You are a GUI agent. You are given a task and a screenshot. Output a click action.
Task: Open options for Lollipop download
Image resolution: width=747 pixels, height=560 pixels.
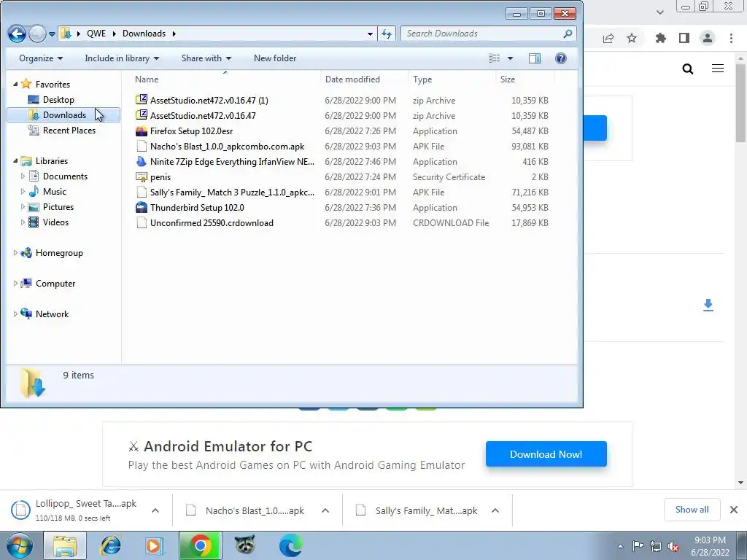(x=155, y=510)
